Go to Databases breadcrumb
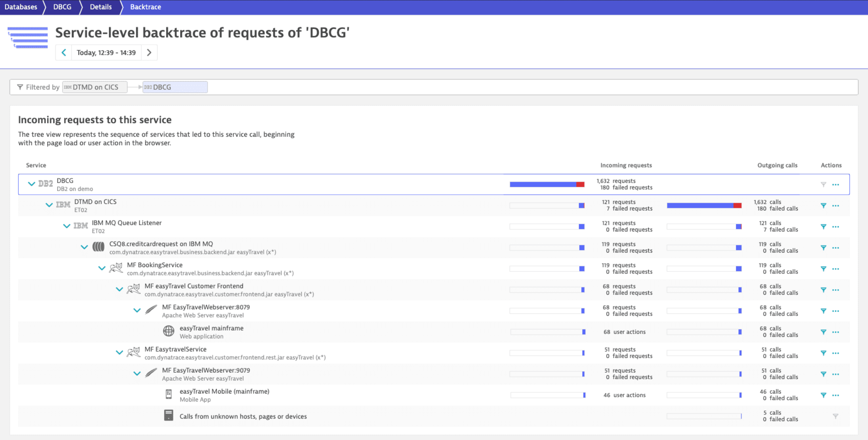 [21, 7]
